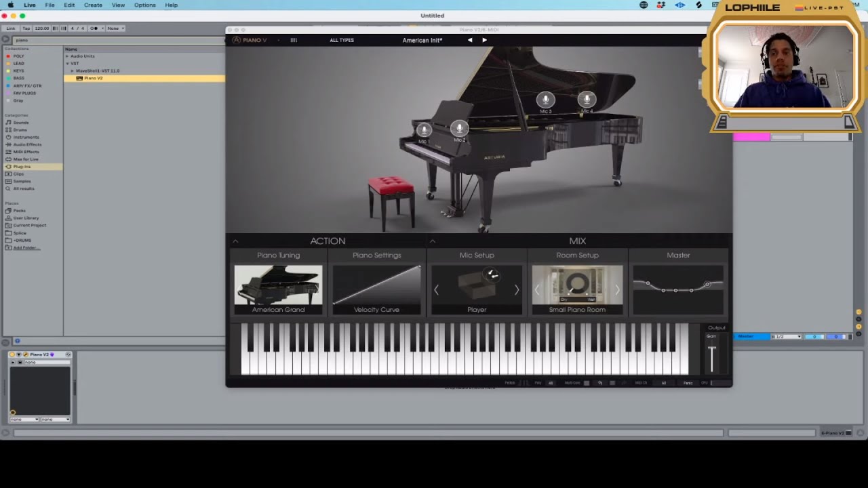Open the MIDI Effects category
Screen dimensions: 868x488
[26, 152]
